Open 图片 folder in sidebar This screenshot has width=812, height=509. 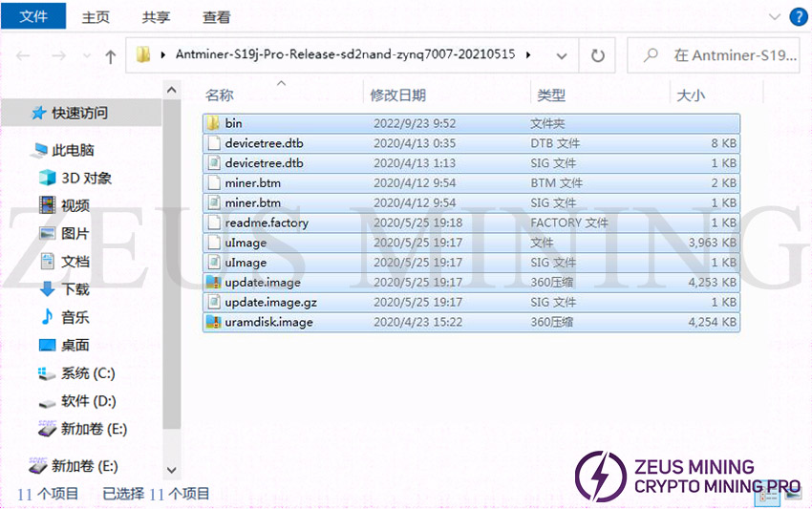pyautogui.click(x=75, y=234)
